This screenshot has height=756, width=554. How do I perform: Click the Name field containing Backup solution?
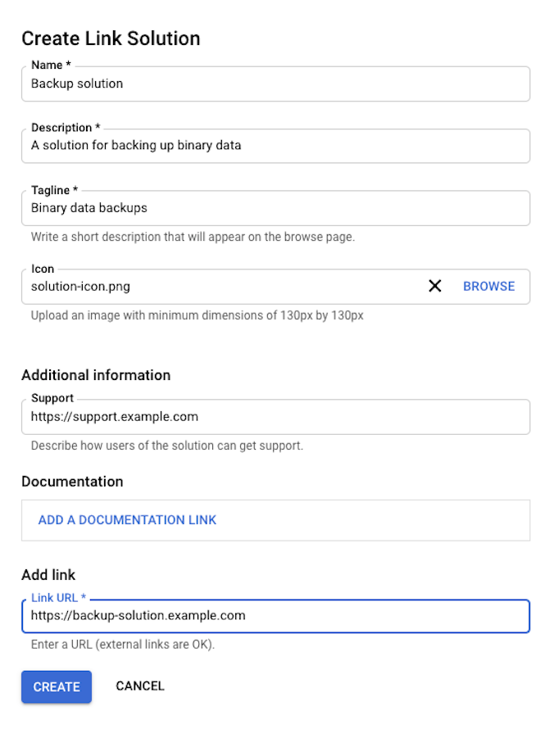point(275,84)
